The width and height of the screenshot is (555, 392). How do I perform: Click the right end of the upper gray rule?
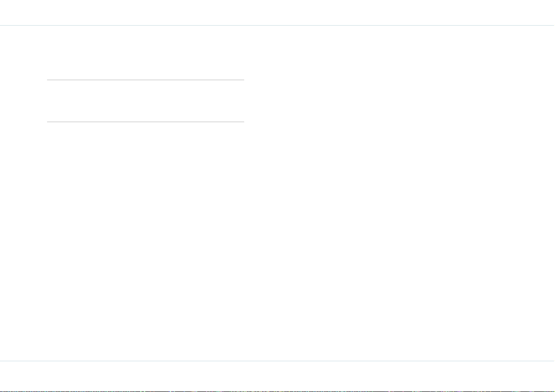click(x=243, y=80)
